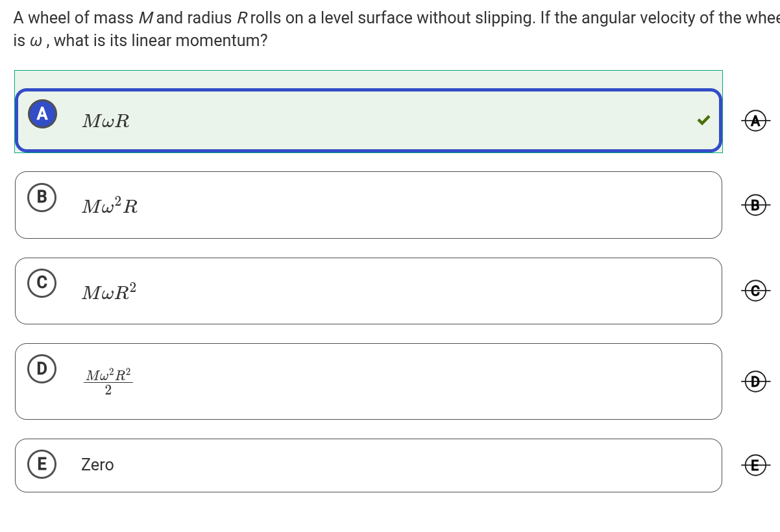Image resolution: width=780 pixels, height=532 pixels.
Task: Cross out answer choice A with strikethrough icon
Action: (755, 121)
